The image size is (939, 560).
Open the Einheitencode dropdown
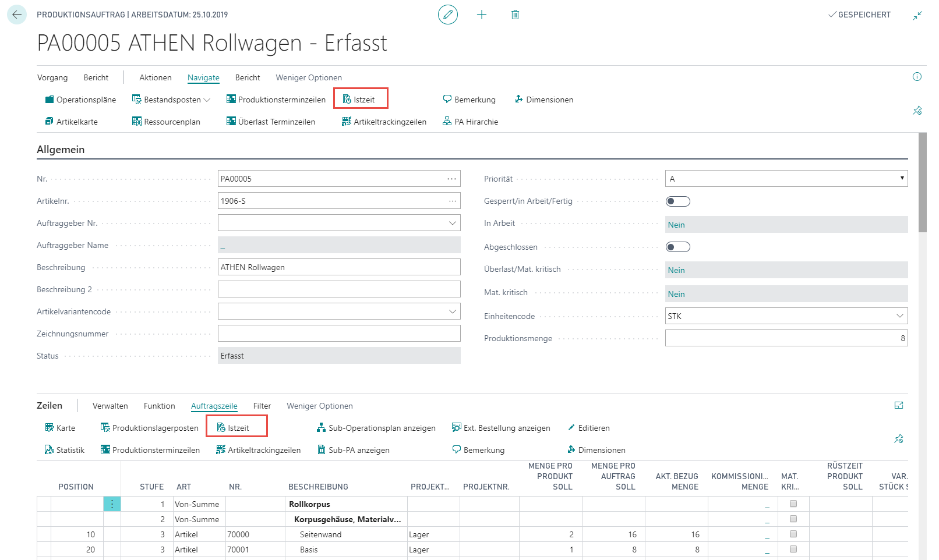click(x=900, y=316)
